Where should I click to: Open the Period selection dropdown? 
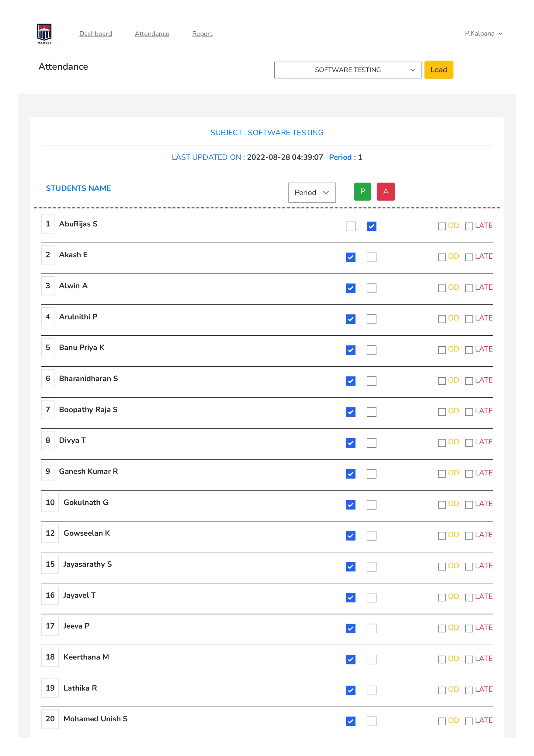point(312,192)
